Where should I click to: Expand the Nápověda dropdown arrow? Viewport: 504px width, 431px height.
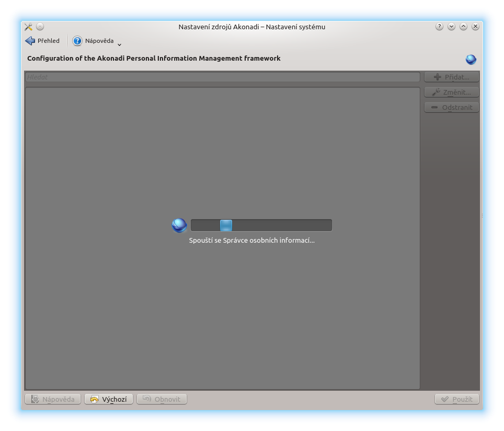(119, 44)
